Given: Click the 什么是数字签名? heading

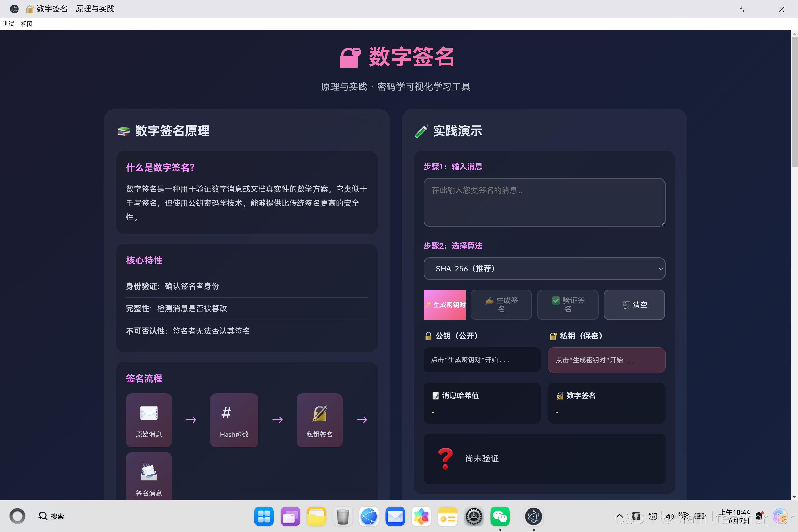Looking at the screenshot, I should (160, 168).
